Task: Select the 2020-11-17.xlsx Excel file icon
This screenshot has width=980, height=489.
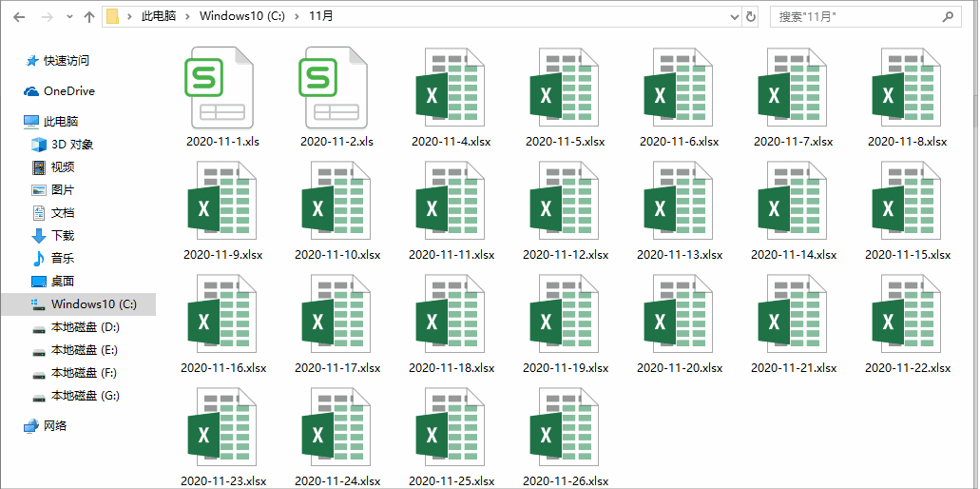Action: (336, 315)
